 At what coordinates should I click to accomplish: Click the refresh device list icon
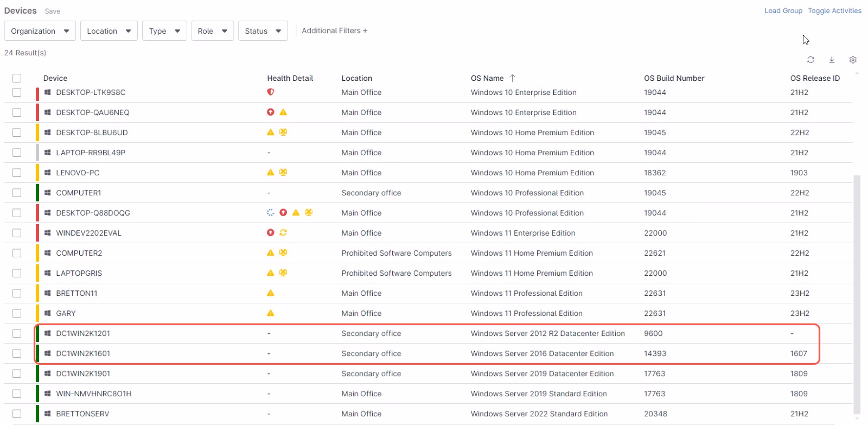click(x=810, y=60)
